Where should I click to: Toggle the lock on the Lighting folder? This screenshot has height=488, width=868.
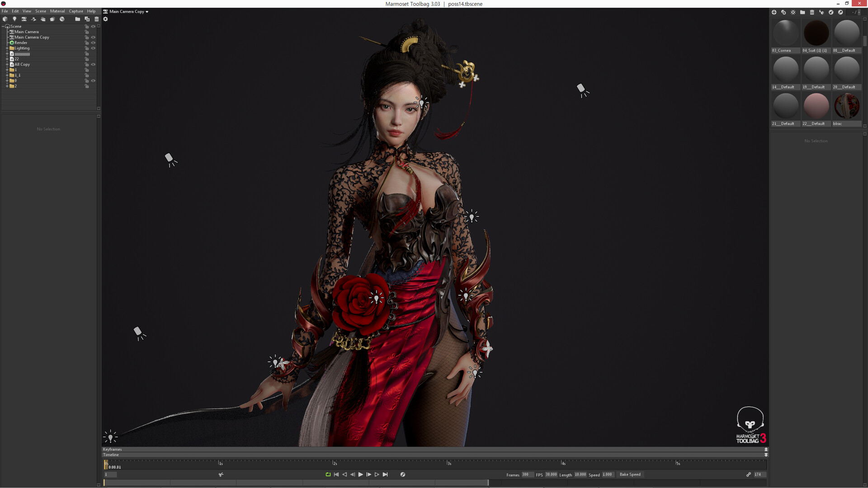[87, 48]
